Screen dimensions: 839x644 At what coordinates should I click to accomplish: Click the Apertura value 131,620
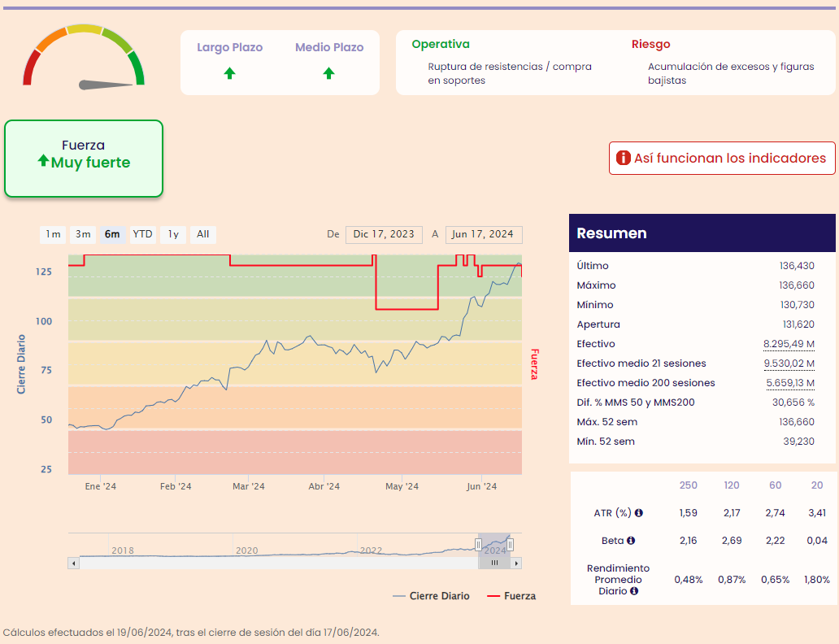coord(798,324)
